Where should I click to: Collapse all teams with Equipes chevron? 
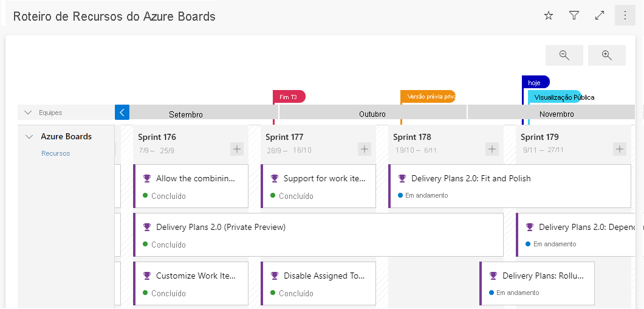pos(28,113)
